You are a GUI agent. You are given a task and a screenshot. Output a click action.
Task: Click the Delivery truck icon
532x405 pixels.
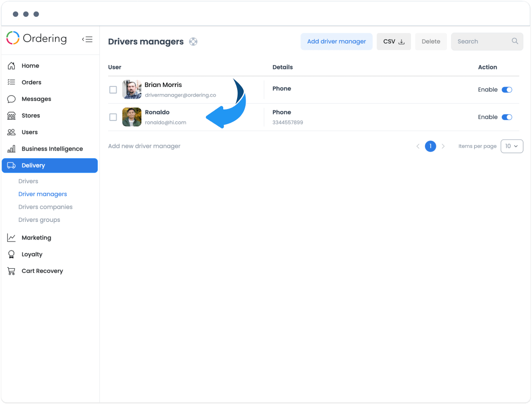[11, 165]
